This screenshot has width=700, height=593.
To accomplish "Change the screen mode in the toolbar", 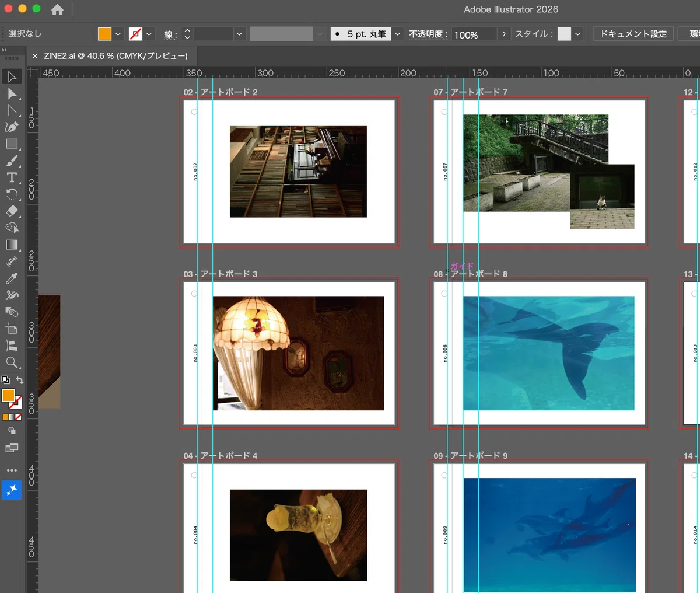I will 12,448.
